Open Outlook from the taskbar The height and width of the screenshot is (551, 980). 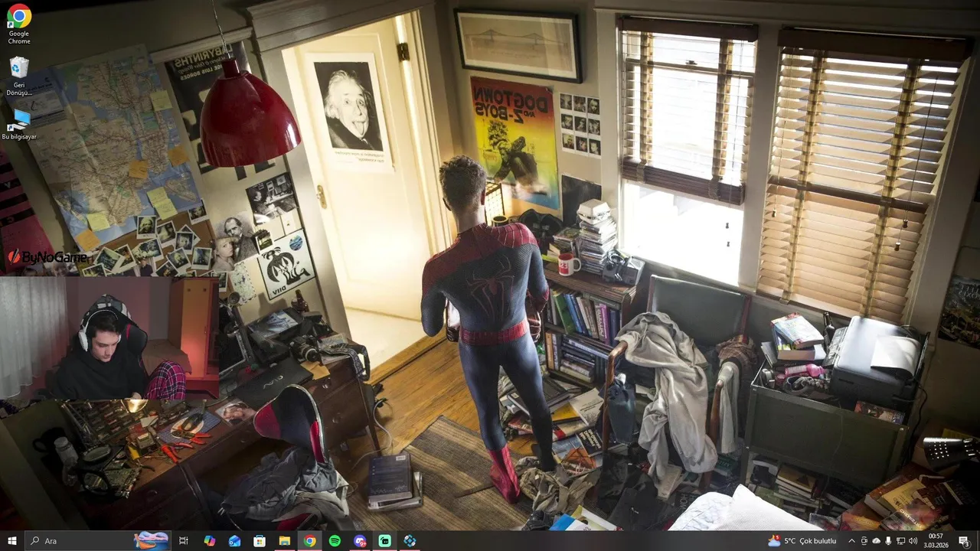tap(234, 541)
